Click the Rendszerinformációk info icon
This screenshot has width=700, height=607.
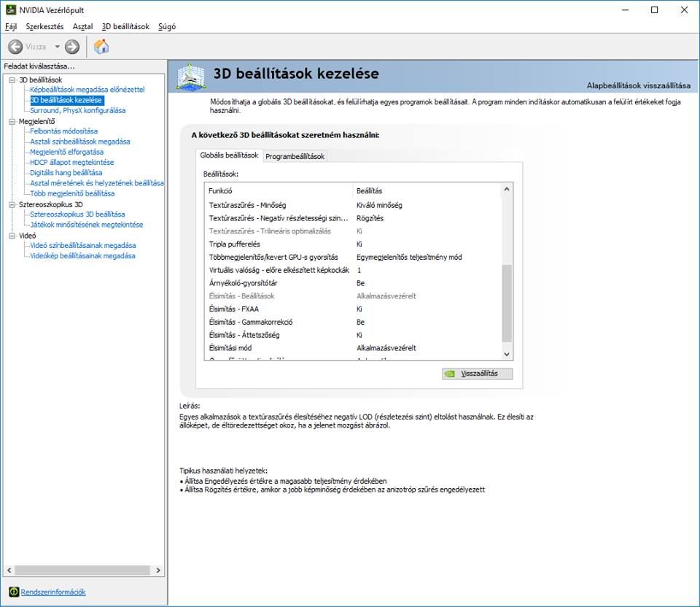click(14, 592)
